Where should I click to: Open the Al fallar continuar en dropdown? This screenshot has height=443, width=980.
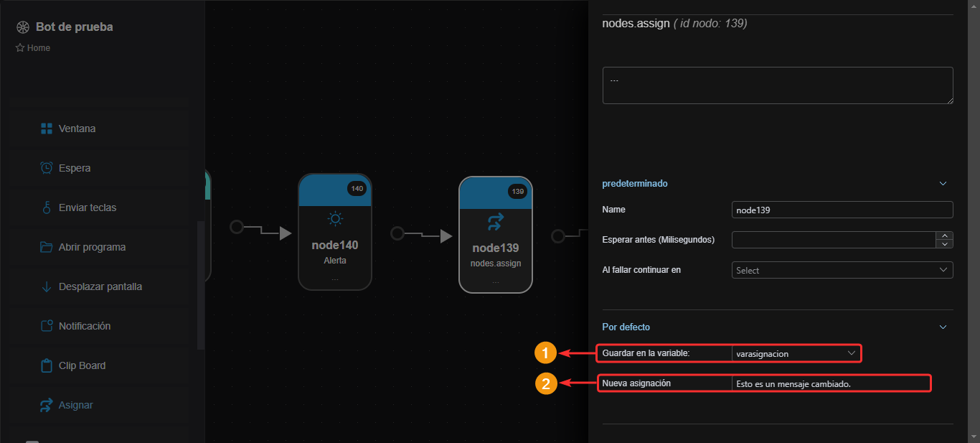point(842,270)
